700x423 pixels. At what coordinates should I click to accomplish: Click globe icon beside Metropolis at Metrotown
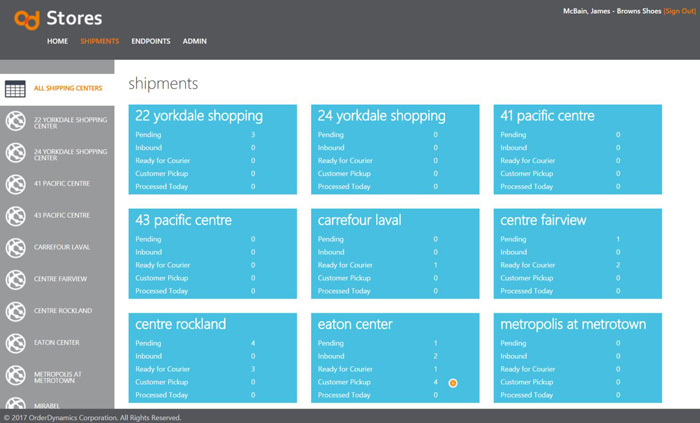16,375
